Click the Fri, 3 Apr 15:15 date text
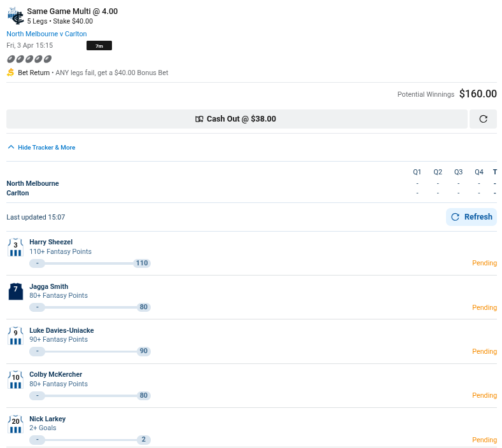502x448 pixels. point(29,45)
